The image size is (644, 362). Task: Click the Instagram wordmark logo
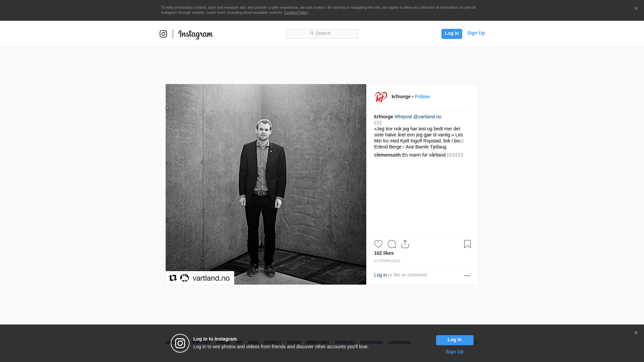pyautogui.click(x=196, y=34)
